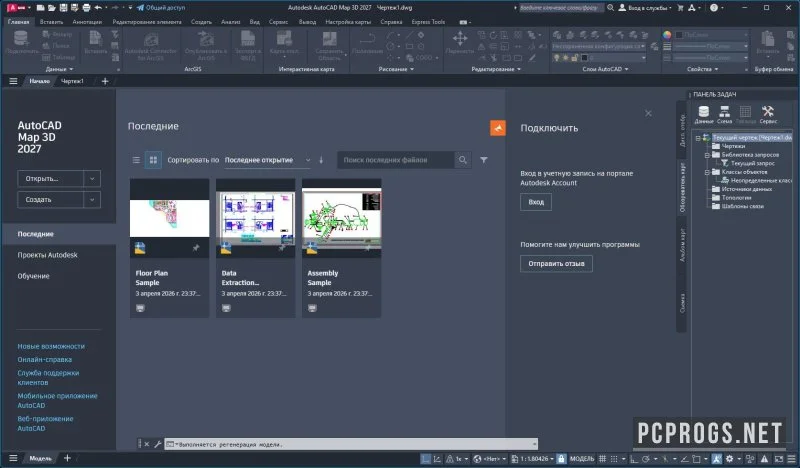Image resolution: width=800 pixels, height=468 pixels.
Task: Pin the Floor Plan Sample file
Action: click(x=196, y=248)
